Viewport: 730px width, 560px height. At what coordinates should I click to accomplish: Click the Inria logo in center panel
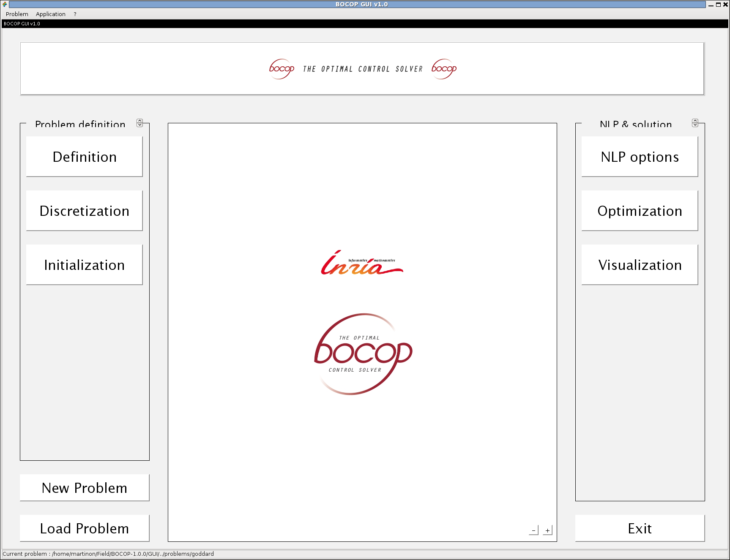tap(362, 263)
